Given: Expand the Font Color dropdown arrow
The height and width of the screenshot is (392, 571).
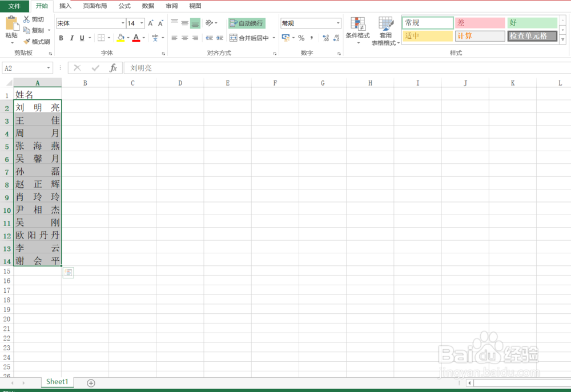Looking at the screenshot, I should 144,38.
